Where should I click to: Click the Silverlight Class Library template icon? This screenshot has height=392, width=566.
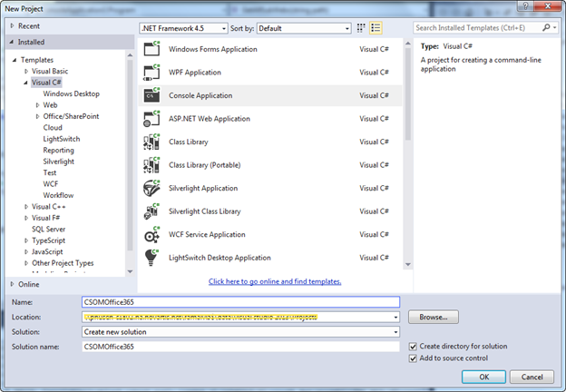click(151, 211)
